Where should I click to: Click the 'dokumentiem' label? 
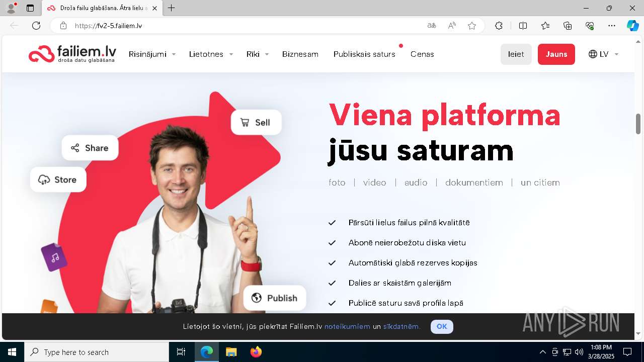tap(474, 183)
